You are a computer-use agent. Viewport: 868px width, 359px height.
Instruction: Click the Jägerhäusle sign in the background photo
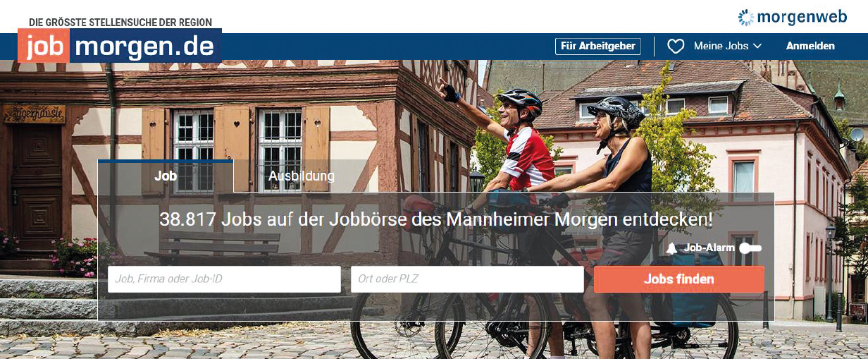(35, 113)
